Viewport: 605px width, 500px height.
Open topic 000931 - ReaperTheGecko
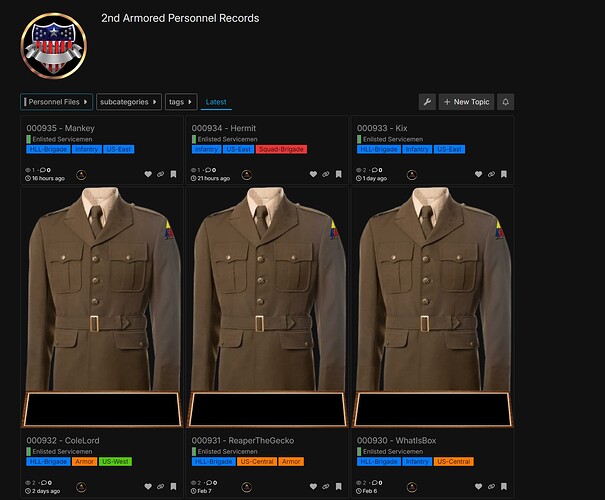[243, 441]
